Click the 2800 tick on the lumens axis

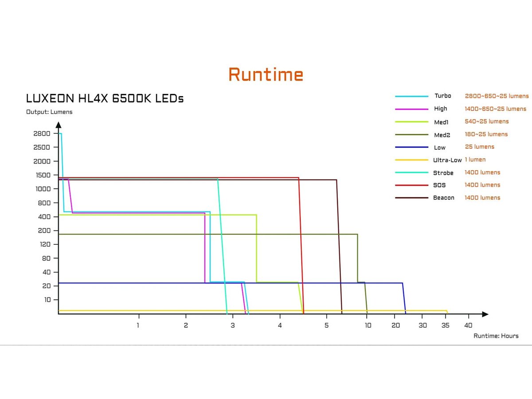43,133
